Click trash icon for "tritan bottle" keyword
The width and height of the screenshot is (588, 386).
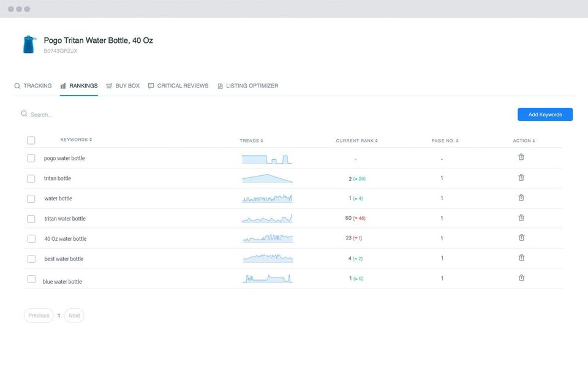521,178
